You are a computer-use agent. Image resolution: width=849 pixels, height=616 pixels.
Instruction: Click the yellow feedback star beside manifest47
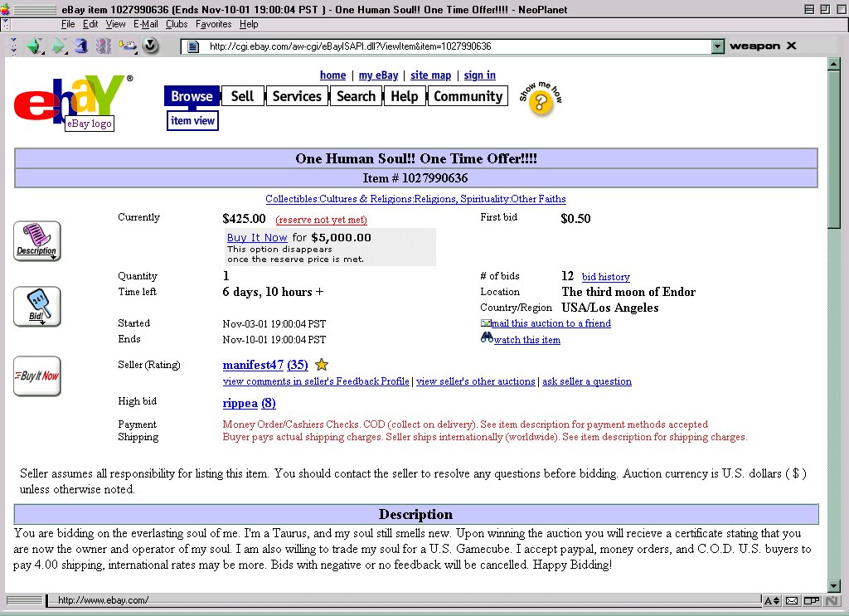coord(322,365)
